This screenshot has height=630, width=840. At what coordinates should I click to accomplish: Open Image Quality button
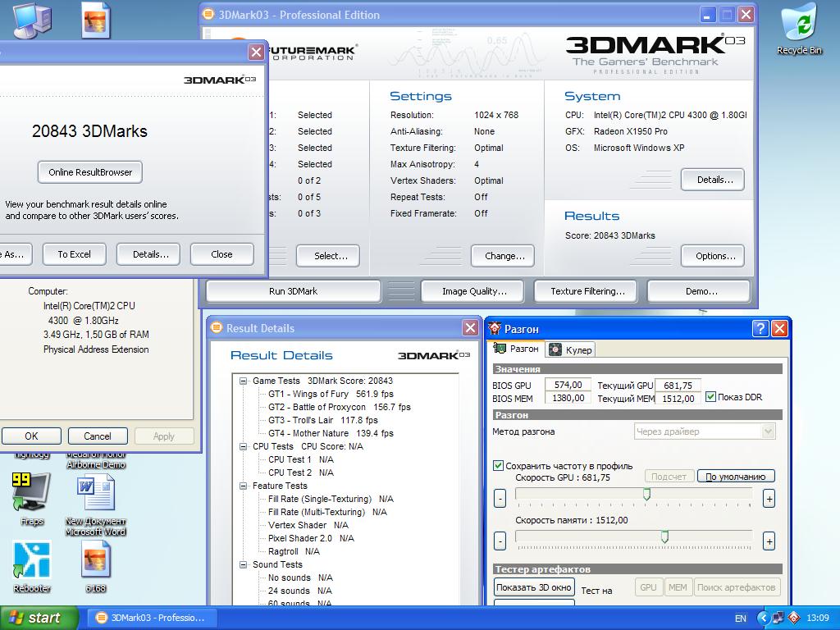(x=474, y=291)
